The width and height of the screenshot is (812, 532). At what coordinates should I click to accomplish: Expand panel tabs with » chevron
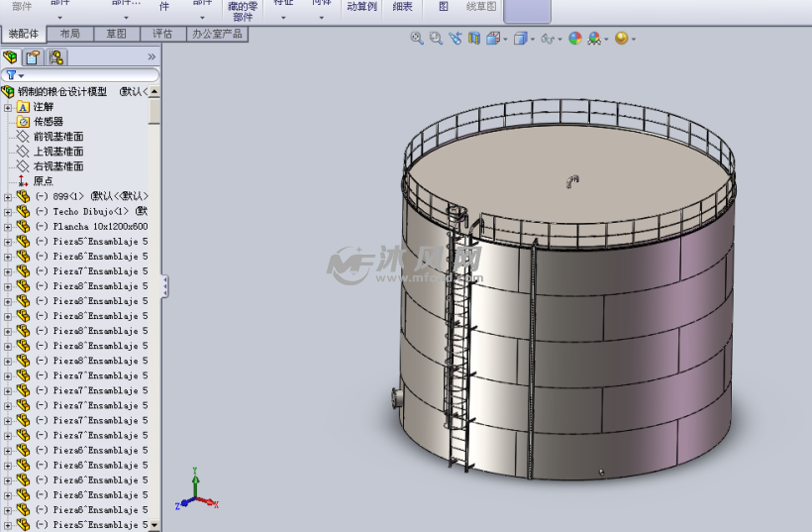152,57
